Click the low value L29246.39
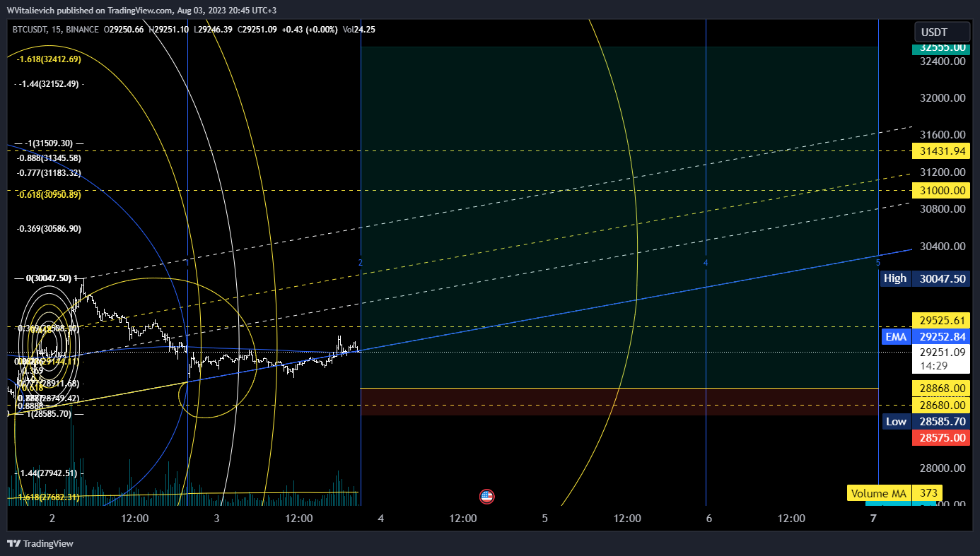The image size is (980, 556). point(213,29)
